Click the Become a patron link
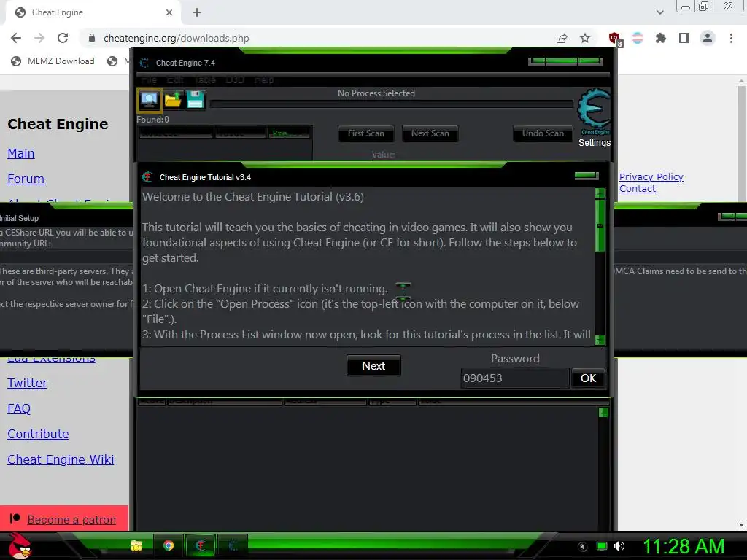This screenshot has width=747, height=560. pyautogui.click(x=71, y=519)
